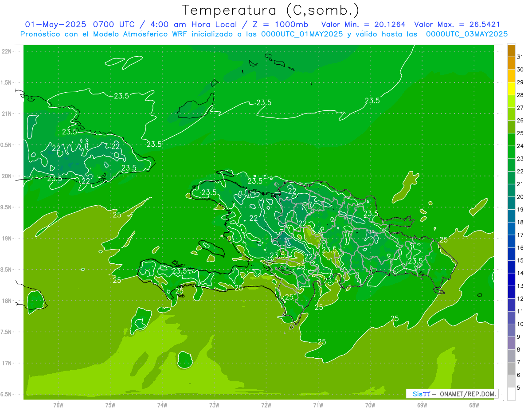Click the '69W' longitude axis label
The height and width of the screenshot is (411, 532).
pyautogui.click(x=422, y=405)
